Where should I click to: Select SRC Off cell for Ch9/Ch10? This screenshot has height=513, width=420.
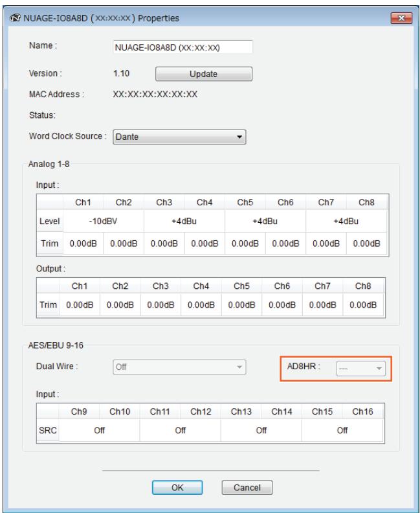(100, 430)
